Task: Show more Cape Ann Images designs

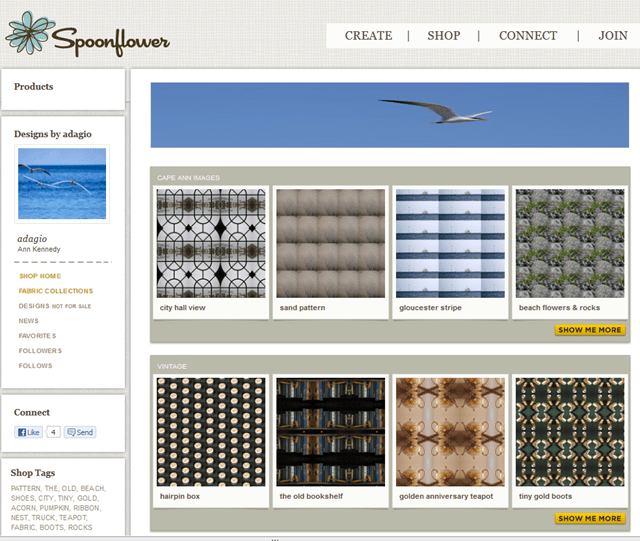Action: [x=590, y=330]
